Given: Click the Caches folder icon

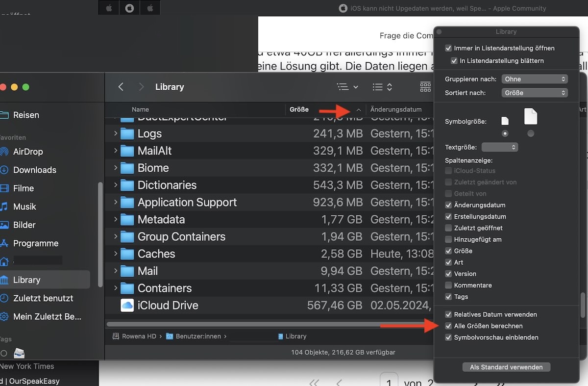Looking at the screenshot, I should (x=127, y=254).
